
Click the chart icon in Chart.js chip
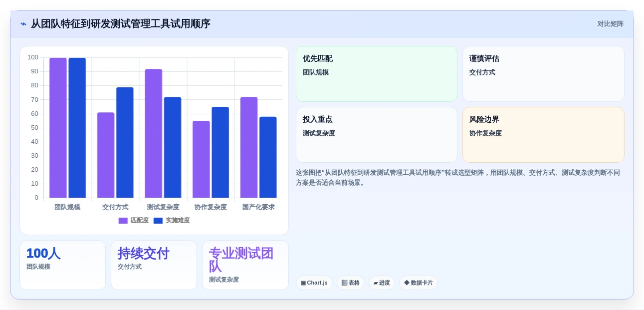click(303, 283)
